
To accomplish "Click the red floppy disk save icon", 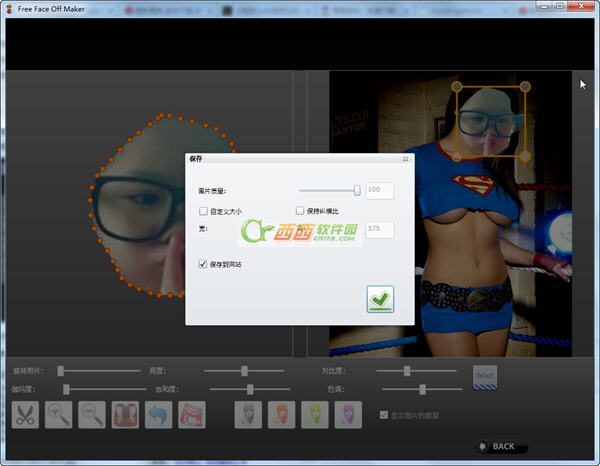I will pos(192,415).
